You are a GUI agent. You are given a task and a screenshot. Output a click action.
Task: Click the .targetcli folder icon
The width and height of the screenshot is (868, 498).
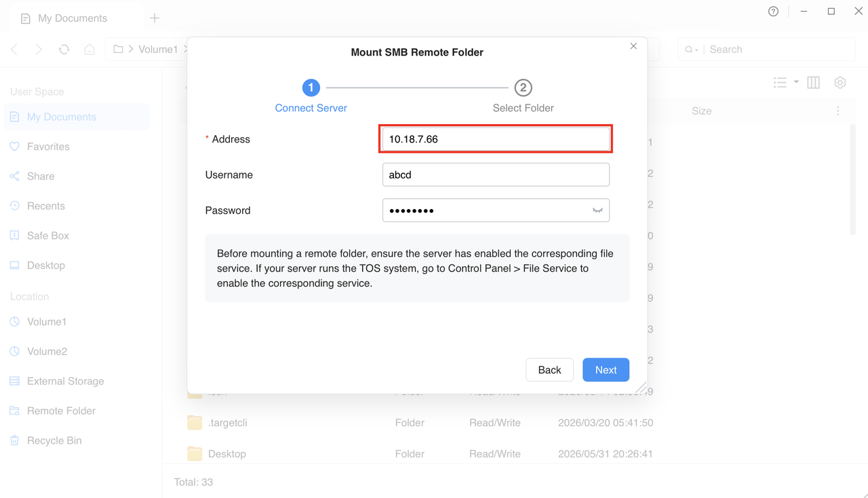pyautogui.click(x=195, y=423)
